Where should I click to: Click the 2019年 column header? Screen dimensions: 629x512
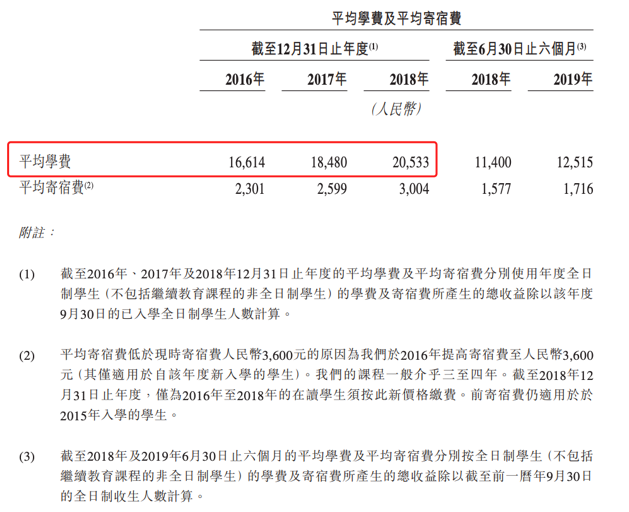573,79
